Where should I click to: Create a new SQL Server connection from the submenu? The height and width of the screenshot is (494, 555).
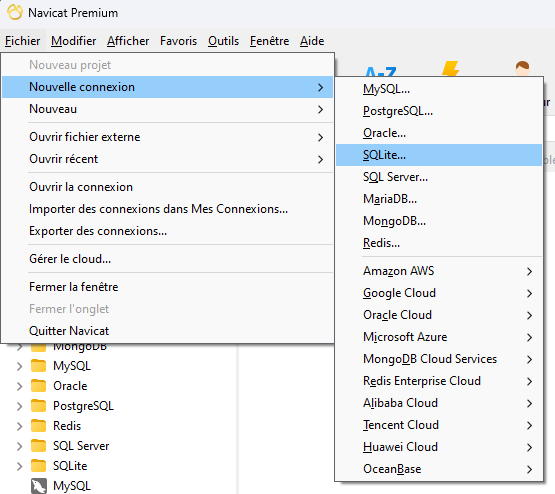point(439,177)
